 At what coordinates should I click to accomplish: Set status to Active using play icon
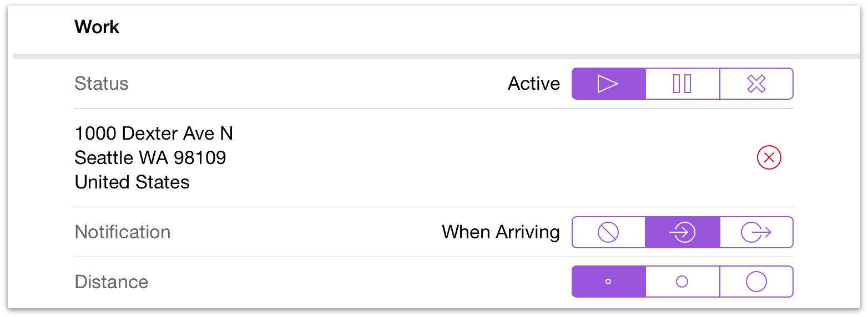pyautogui.click(x=608, y=84)
